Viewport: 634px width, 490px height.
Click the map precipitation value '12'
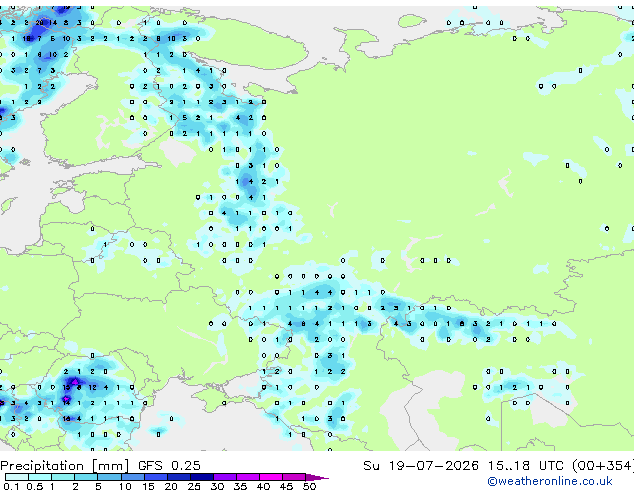tap(93, 387)
